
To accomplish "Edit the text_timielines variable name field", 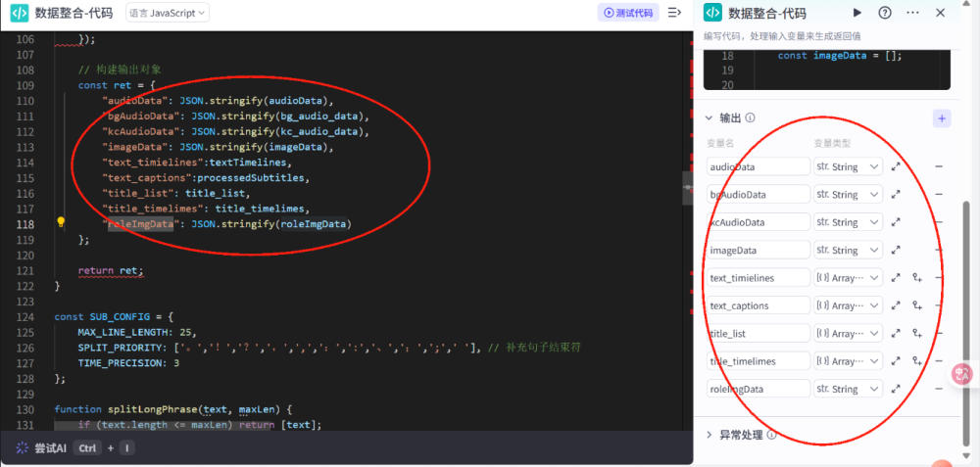I will click(759, 278).
